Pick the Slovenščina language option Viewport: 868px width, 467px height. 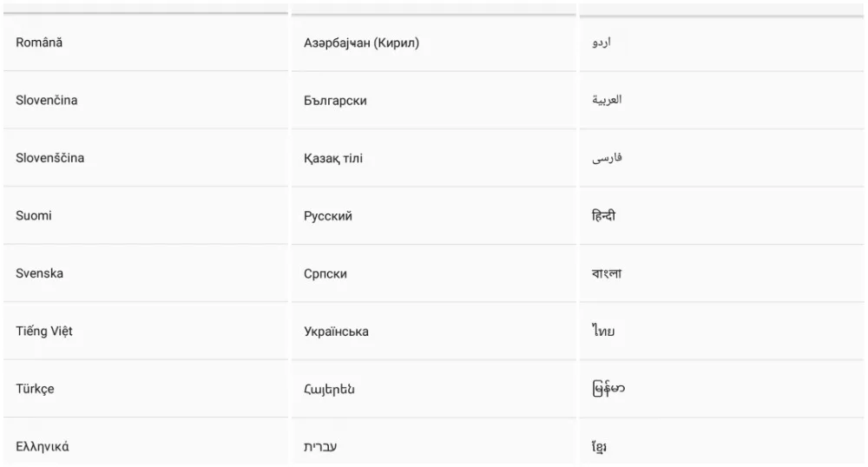[50, 158]
